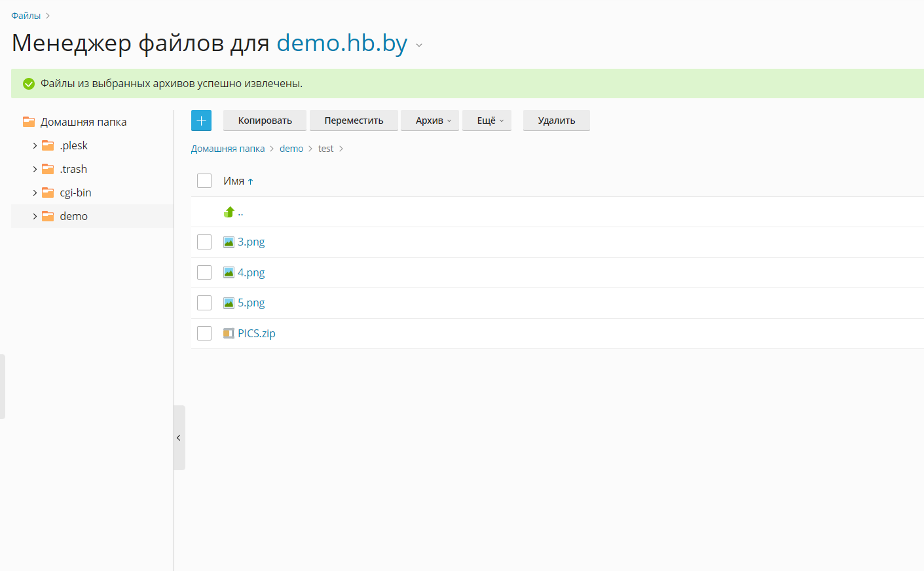The height and width of the screenshot is (571, 924).
Task: Click the green up-arrow parent folder icon
Action: pyautogui.click(x=229, y=212)
